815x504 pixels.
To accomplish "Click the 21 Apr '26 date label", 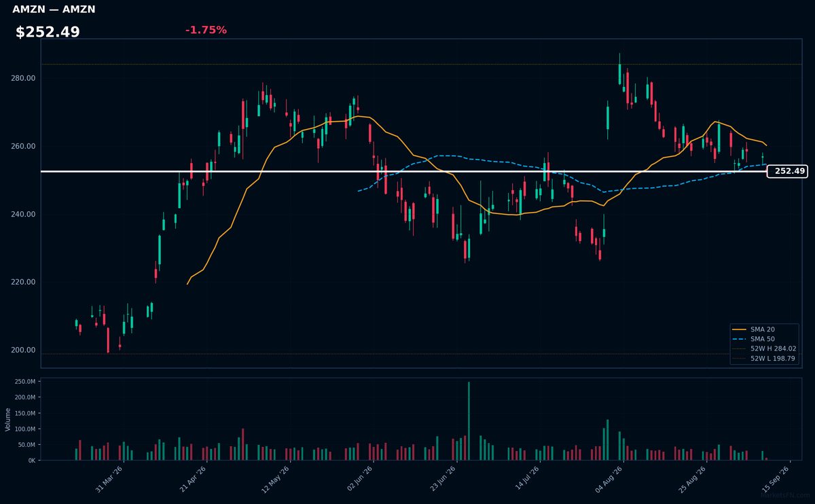I will coord(193,478).
